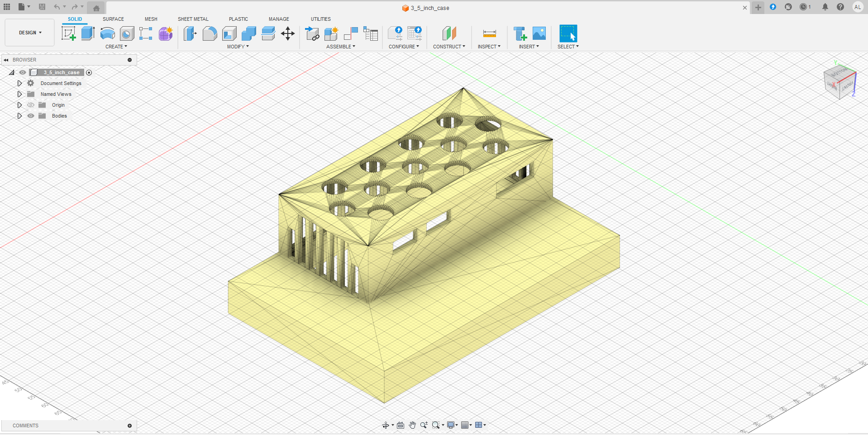Switch to the SURFACE tab
This screenshot has width=868, height=435.
coord(113,19)
